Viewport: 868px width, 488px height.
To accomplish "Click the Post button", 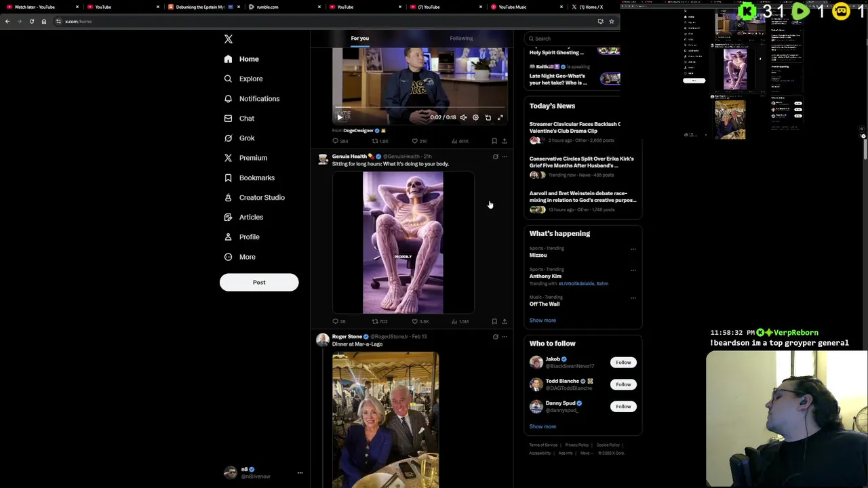I will [x=259, y=282].
